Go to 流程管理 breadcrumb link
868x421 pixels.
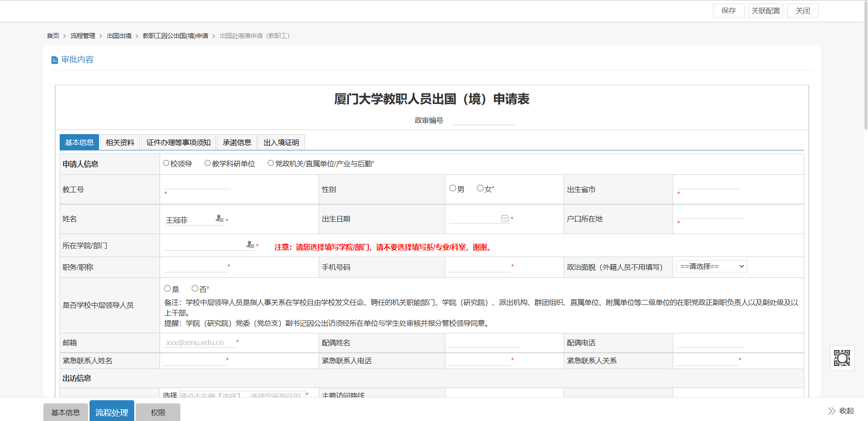[83, 36]
